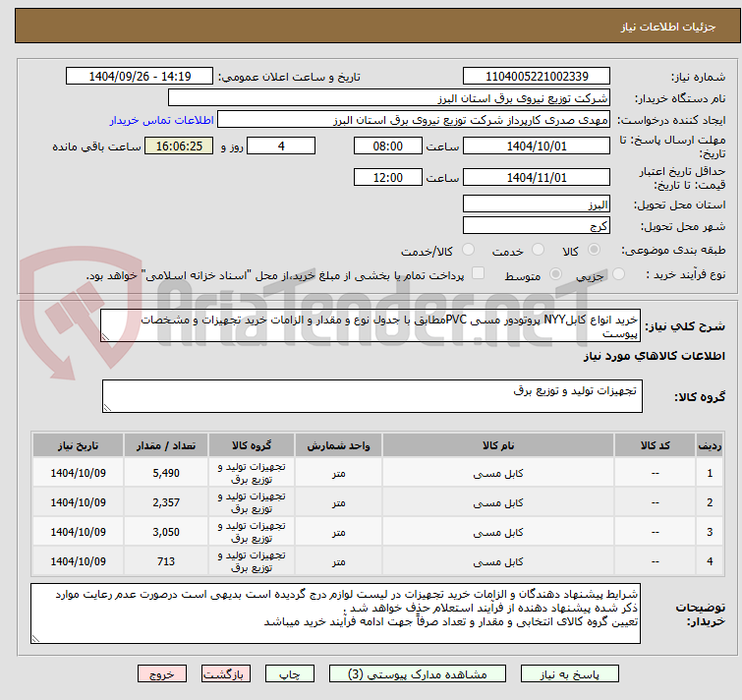The height and width of the screenshot is (700, 742).
Task: Click the نام کالا column header
Action: 498,445
